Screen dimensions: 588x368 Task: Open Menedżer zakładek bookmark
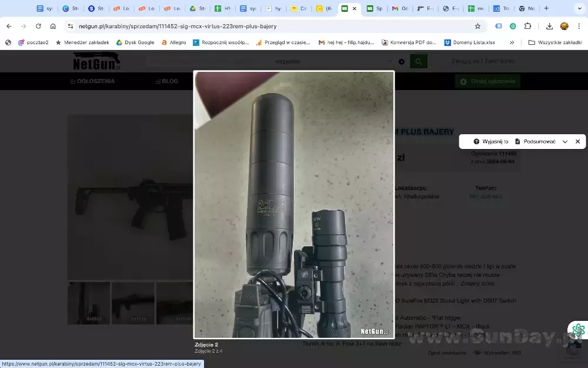click(82, 42)
